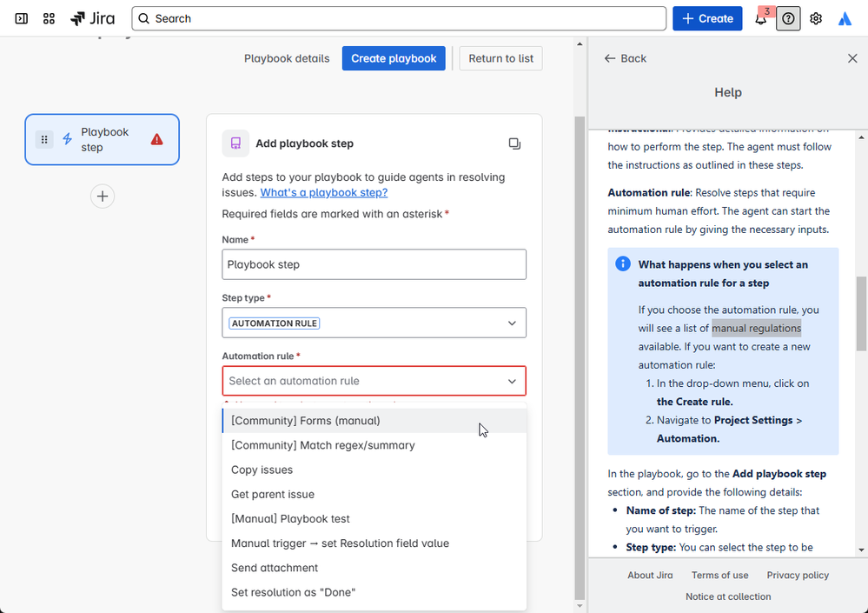Click Return to list
This screenshot has width=868, height=613.
[501, 58]
